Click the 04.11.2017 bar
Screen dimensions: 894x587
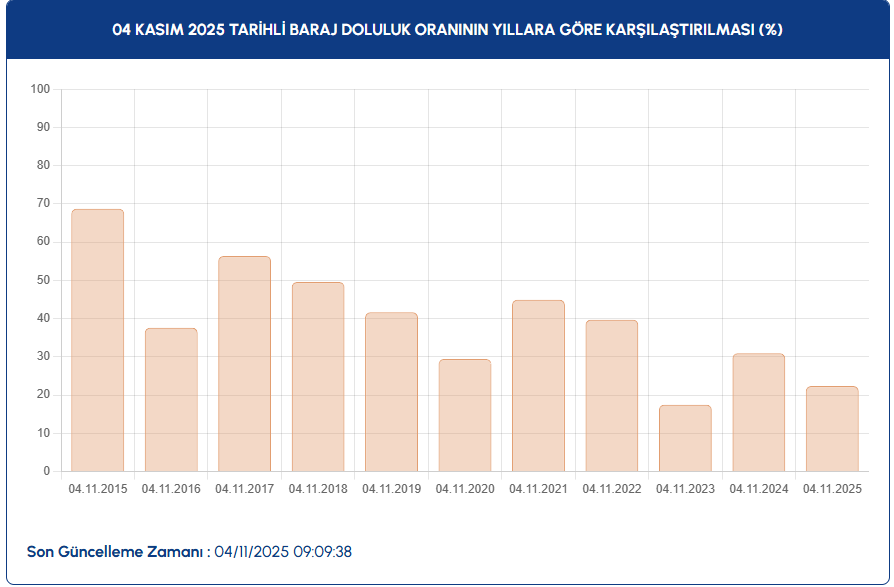point(244,364)
